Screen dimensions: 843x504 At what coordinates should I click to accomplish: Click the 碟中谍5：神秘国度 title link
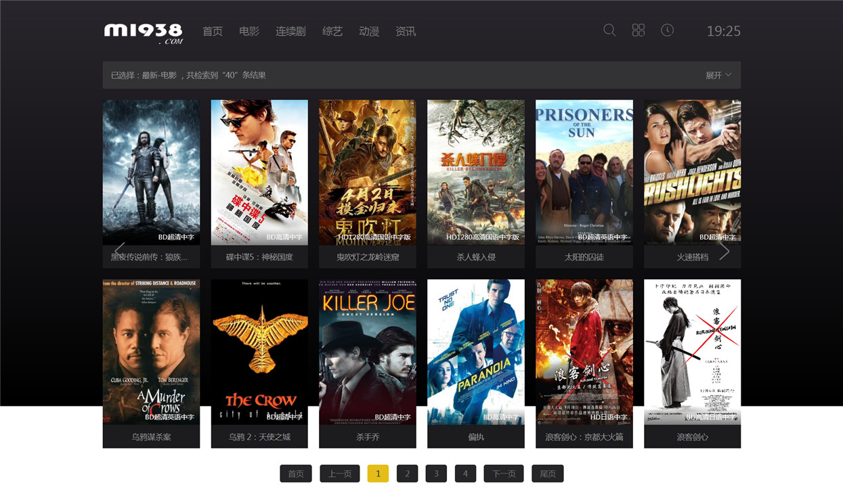tap(259, 257)
